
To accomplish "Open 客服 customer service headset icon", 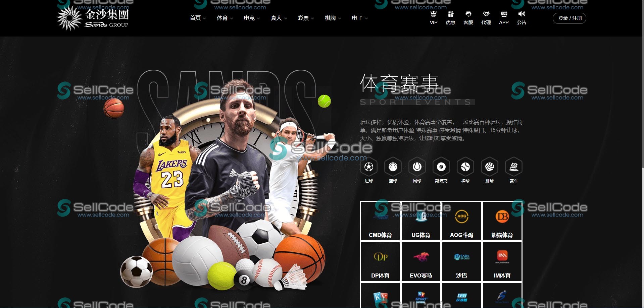I will pyautogui.click(x=468, y=14).
